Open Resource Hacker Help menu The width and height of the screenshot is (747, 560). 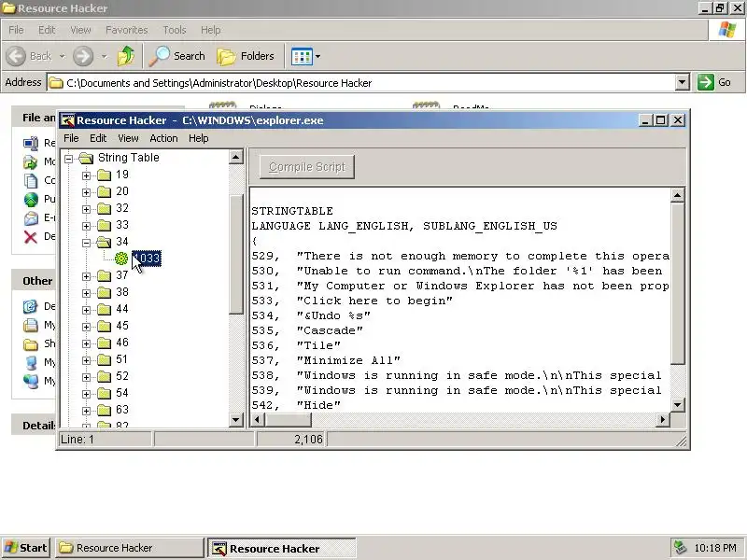coord(199,138)
